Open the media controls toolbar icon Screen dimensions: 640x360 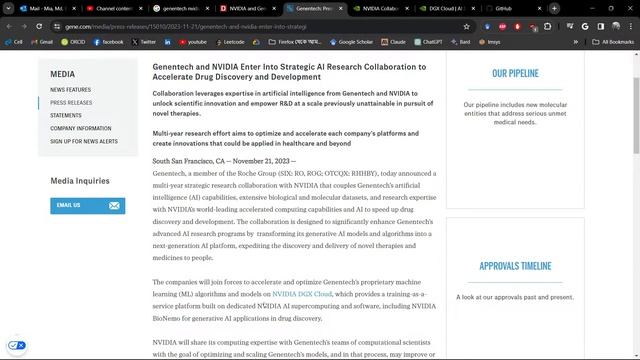(x=570, y=27)
